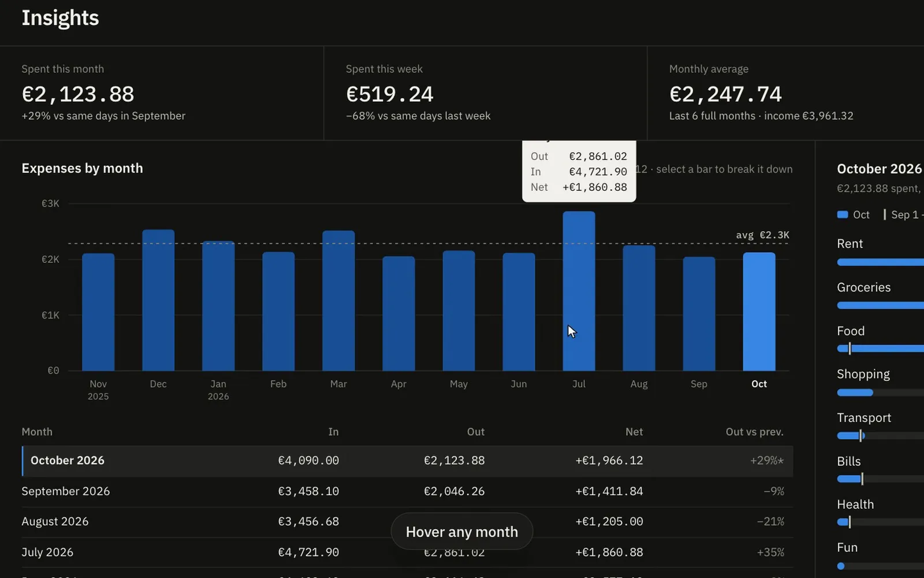Click July's In value €4,721.90

point(308,553)
